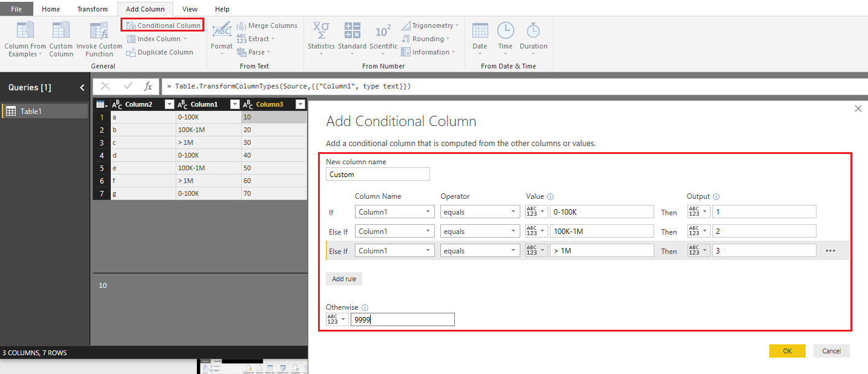The width and height of the screenshot is (868, 374).
Task: Click the Custom Column icon
Action: [61, 32]
